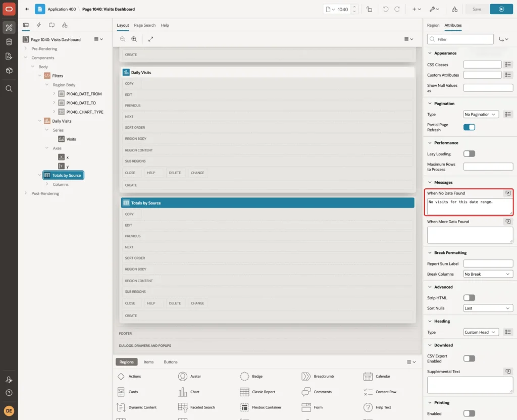Open the help question mark icon
Screen dimensions: 517x420
click(x=9, y=393)
